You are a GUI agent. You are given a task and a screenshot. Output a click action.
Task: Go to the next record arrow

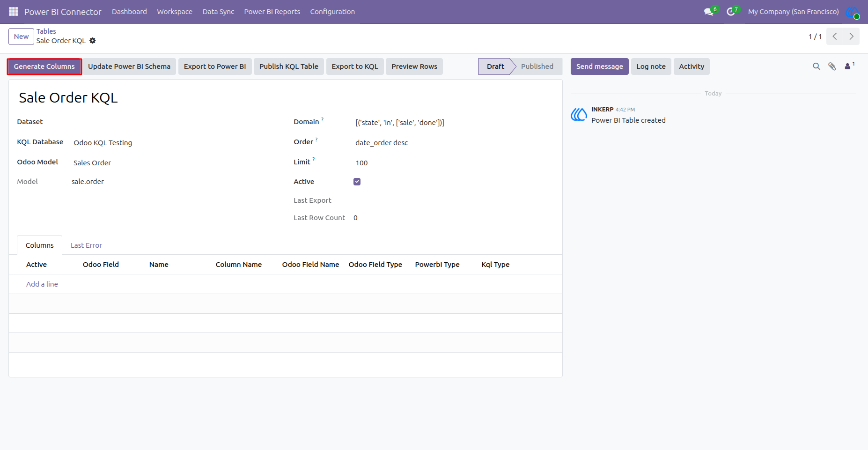point(851,37)
